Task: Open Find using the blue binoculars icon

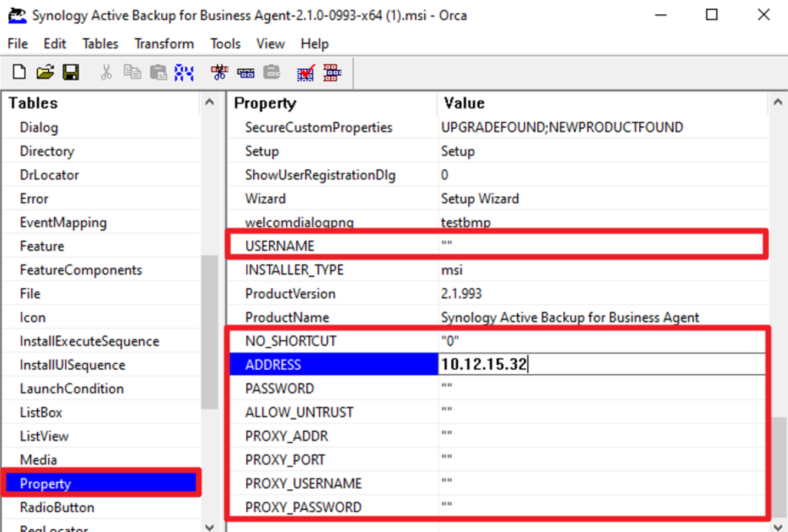Action: click(x=184, y=72)
